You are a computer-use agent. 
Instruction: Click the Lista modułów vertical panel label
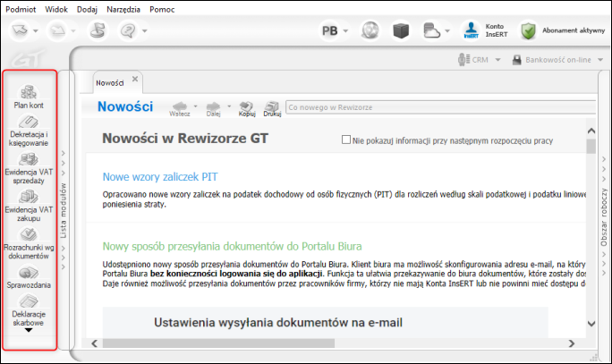(x=64, y=211)
